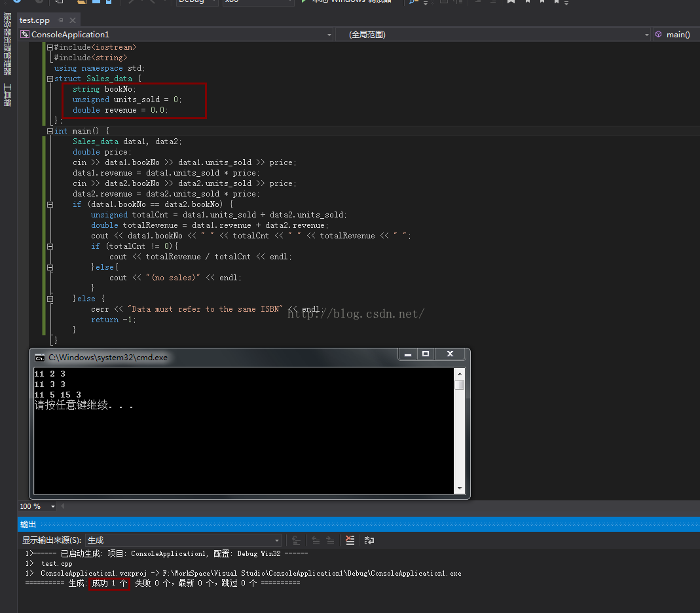Click the 'return -1;' code line
The image size is (700, 613).
coord(113,320)
